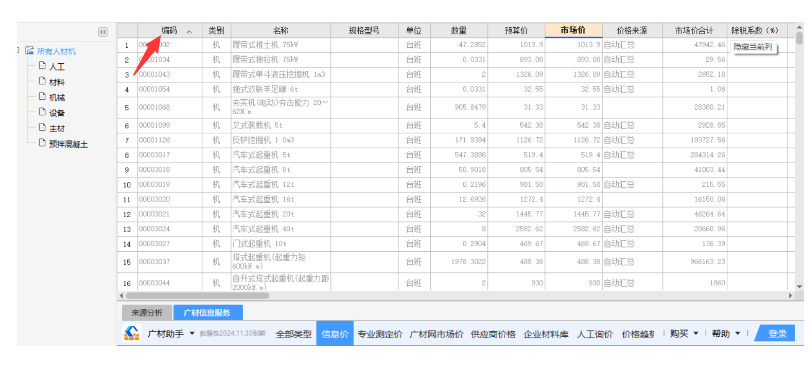Viewport: 812px width, 365px height.
Task: Click the 除税系数(%) column header
Action: click(757, 31)
